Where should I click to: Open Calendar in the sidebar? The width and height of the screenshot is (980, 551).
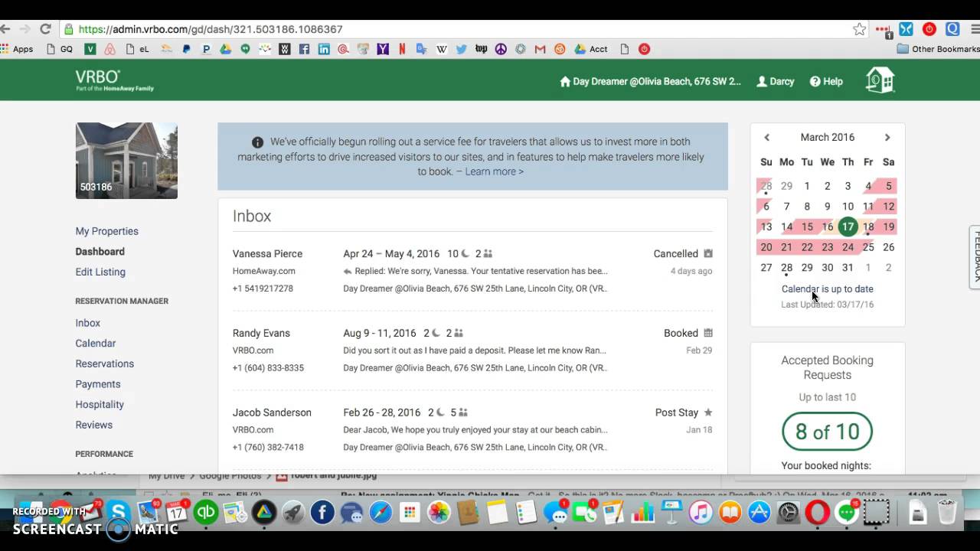tap(95, 344)
